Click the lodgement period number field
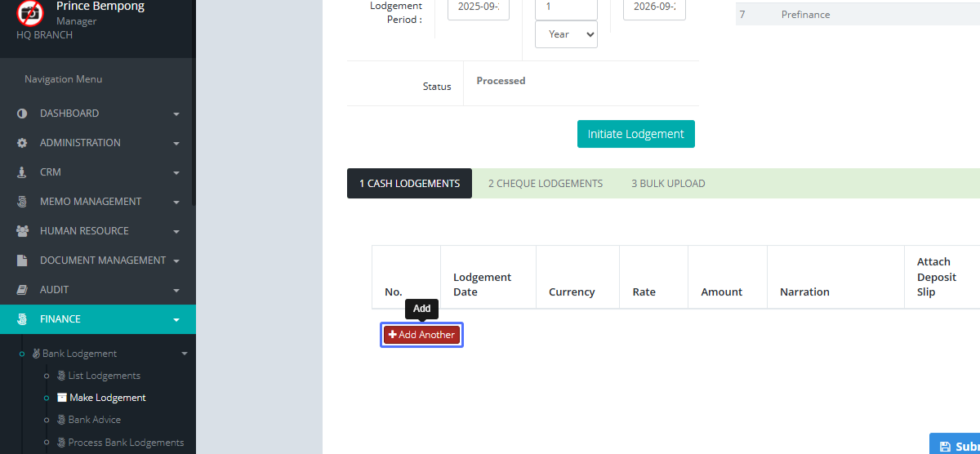980x454 pixels. coord(566,7)
